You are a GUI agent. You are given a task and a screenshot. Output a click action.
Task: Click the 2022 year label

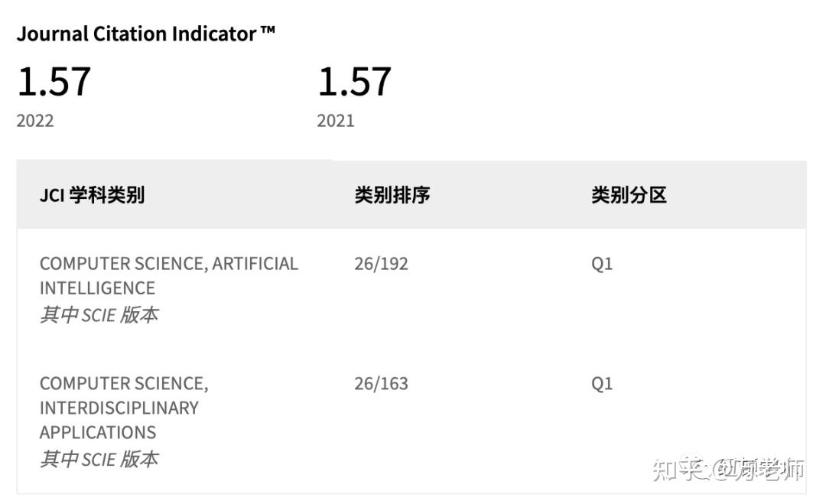point(35,121)
